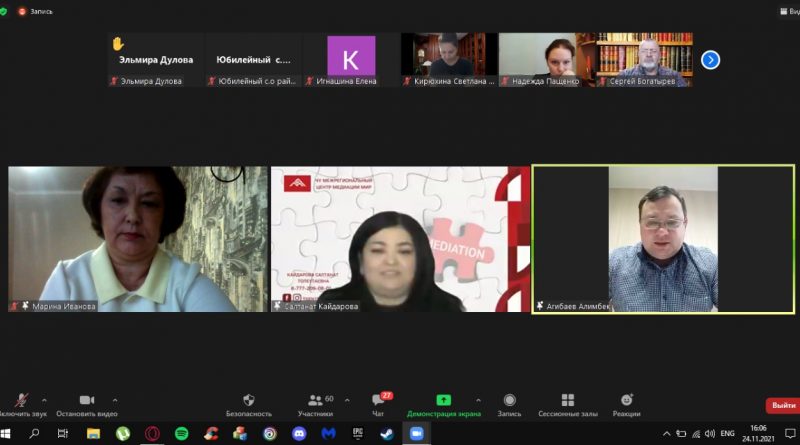Open Opera browser from taskbar
The image size is (800, 445).
point(152,434)
